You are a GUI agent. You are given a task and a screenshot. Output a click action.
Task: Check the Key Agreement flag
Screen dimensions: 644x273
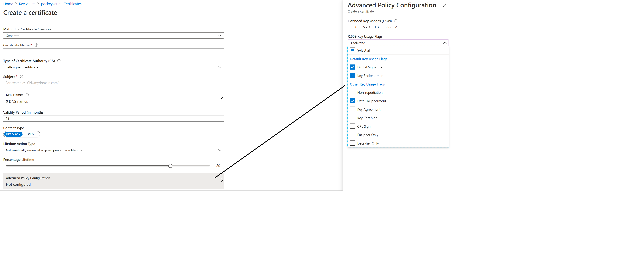click(x=353, y=109)
